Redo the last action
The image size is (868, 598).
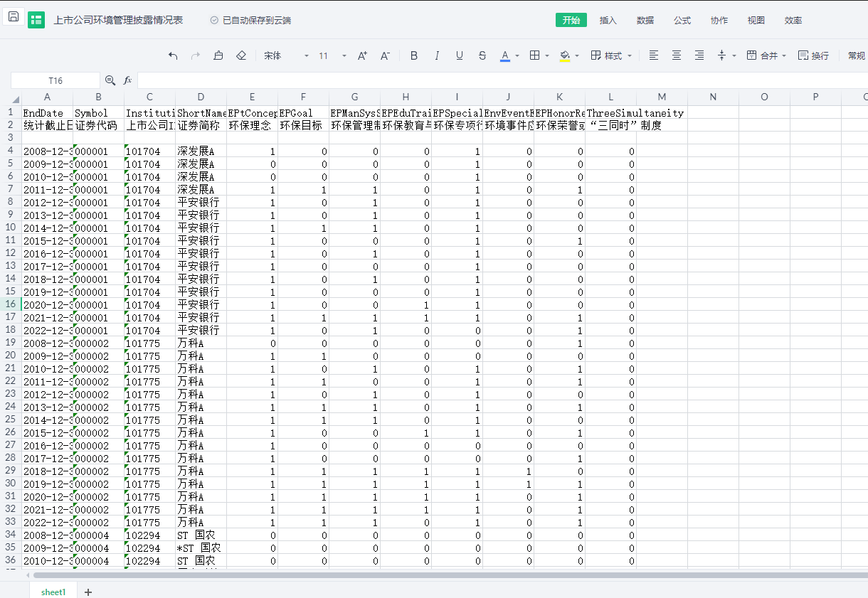196,55
